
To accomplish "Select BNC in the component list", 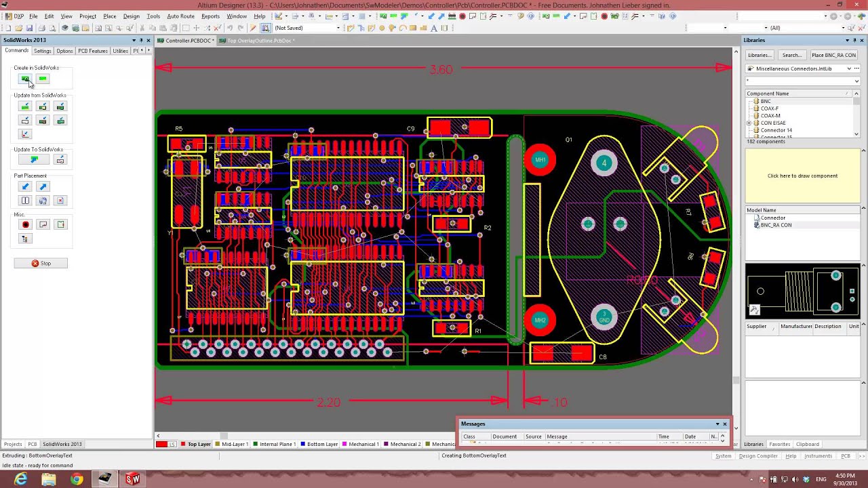I will pos(766,101).
